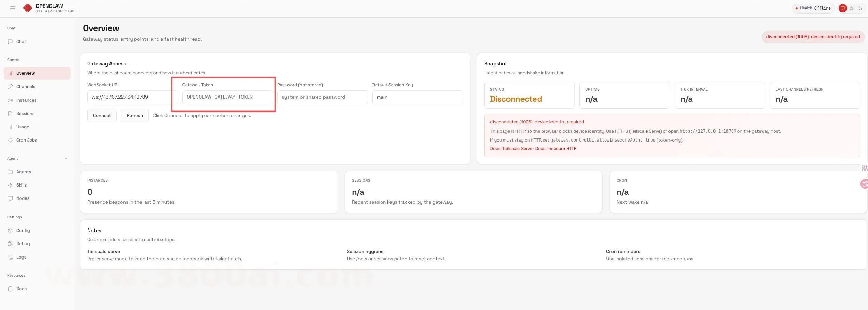
Task: Click the Debug bug icon
Action: (10, 244)
